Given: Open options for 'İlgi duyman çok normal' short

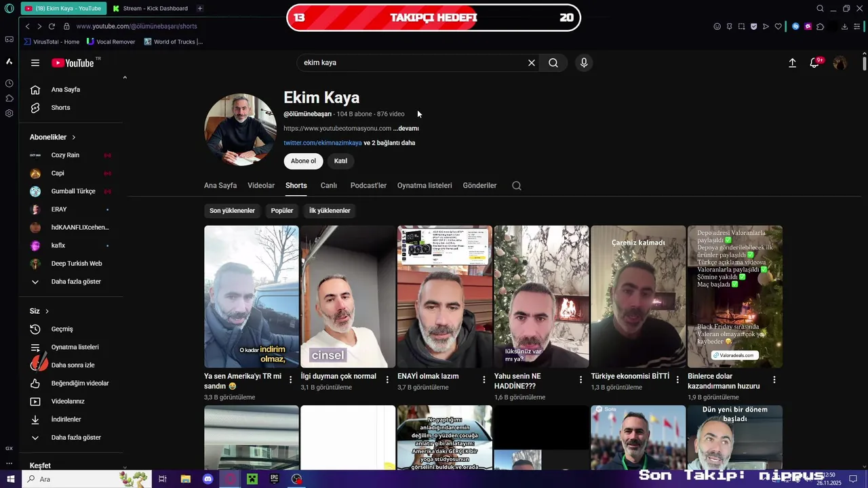Looking at the screenshot, I should [x=388, y=380].
